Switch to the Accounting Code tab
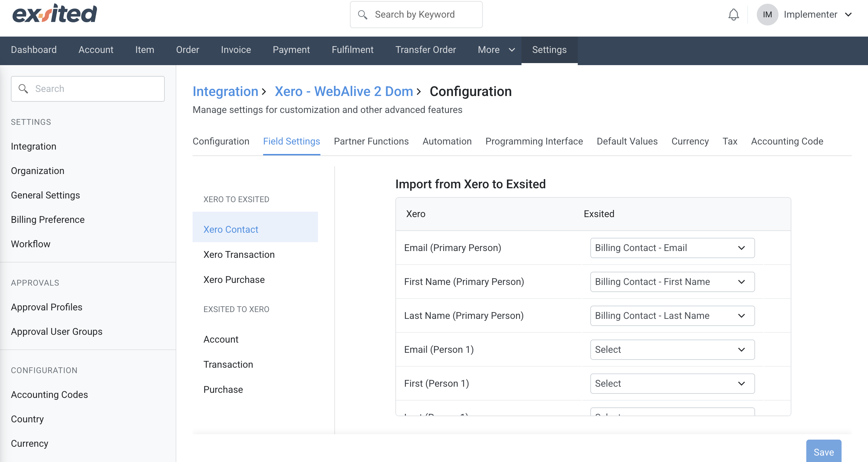 (787, 141)
